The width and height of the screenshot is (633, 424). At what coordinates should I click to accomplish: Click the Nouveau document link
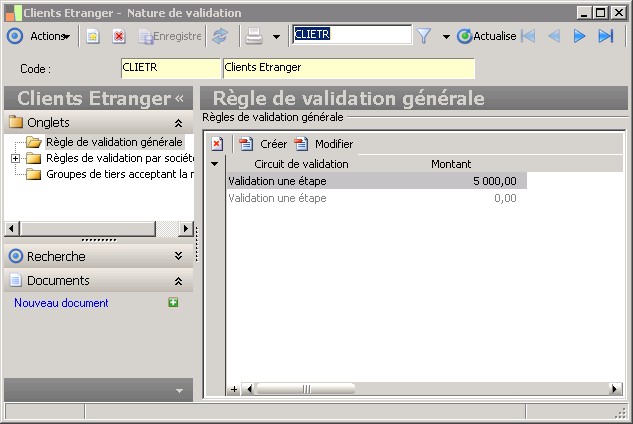pyautogui.click(x=61, y=303)
